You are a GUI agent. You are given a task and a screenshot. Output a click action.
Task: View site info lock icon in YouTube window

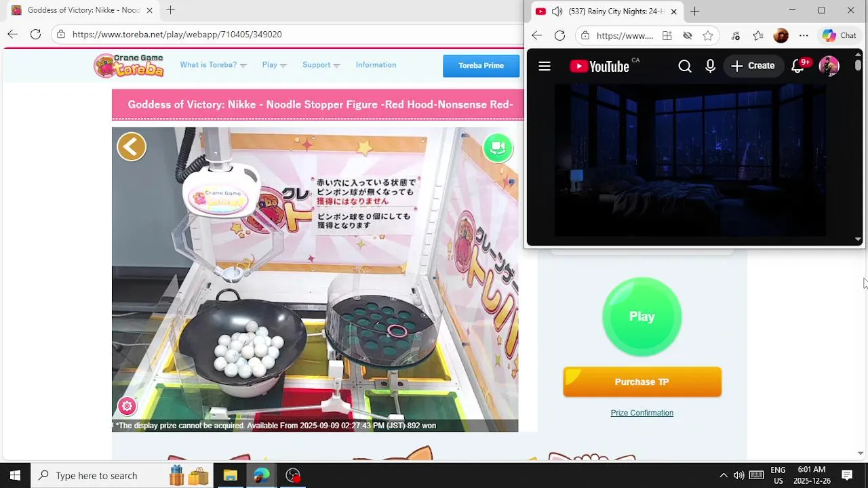coord(585,35)
